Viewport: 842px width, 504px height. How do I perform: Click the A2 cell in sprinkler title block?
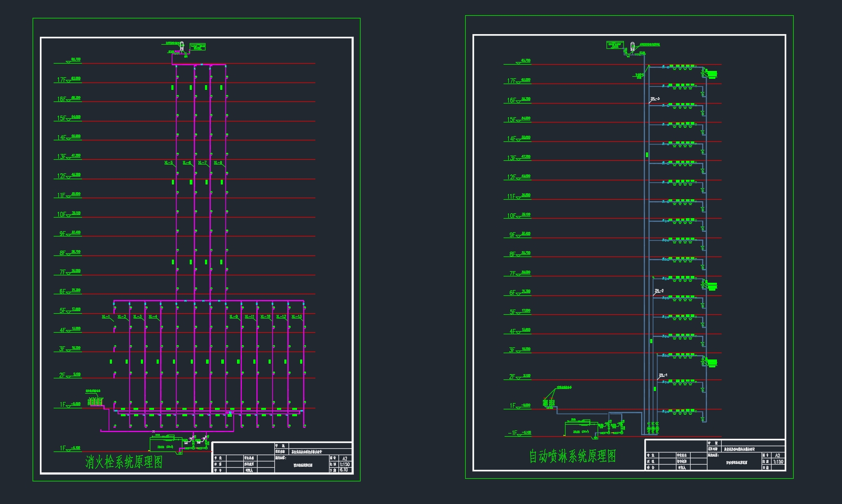(x=777, y=455)
